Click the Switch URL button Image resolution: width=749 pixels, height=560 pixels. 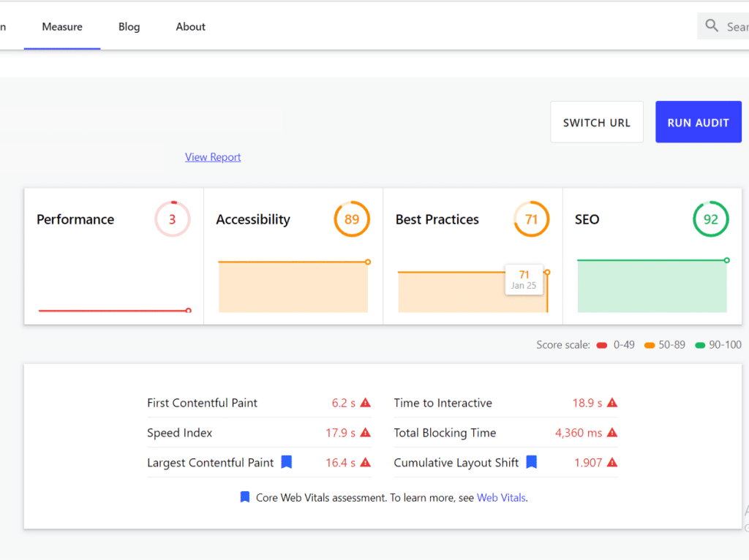pos(596,122)
